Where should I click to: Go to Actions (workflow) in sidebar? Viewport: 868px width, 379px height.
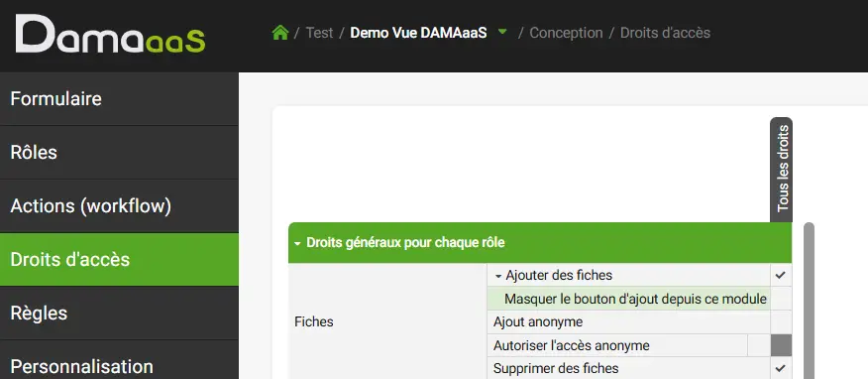[x=119, y=206]
